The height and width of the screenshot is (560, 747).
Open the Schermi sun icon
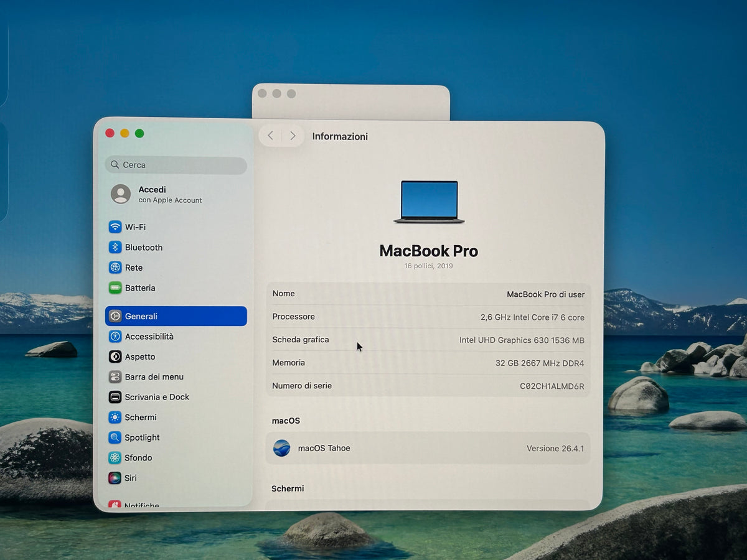point(115,417)
